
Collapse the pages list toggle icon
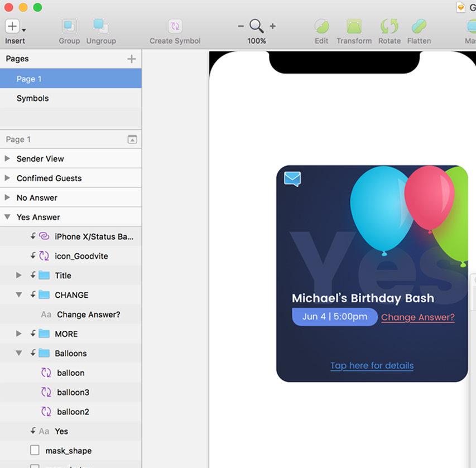pyautogui.click(x=132, y=139)
